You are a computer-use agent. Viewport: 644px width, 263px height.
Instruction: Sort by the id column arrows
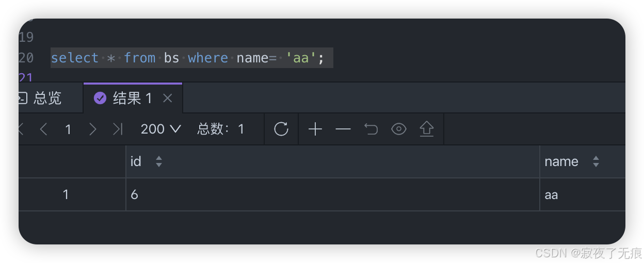(x=159, y=161)
